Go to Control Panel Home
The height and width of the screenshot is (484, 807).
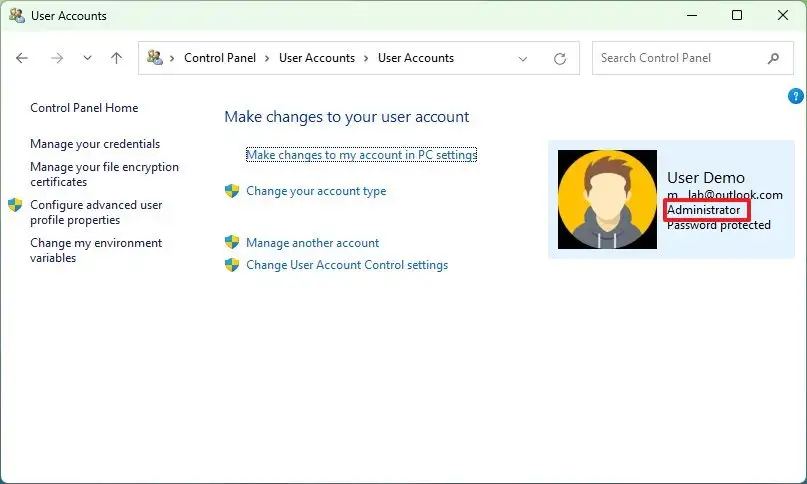click(84, 108)
